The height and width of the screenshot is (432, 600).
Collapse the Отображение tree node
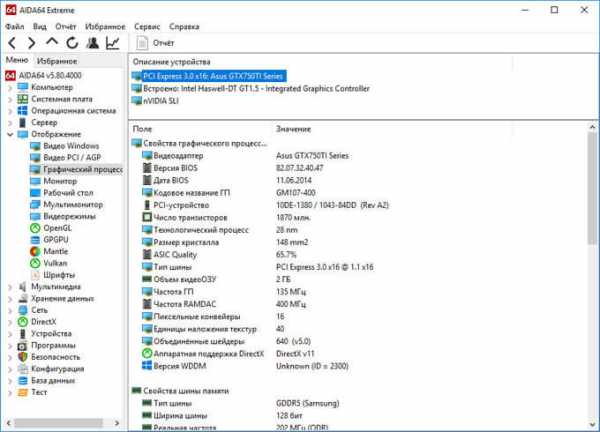coord(10,134)
